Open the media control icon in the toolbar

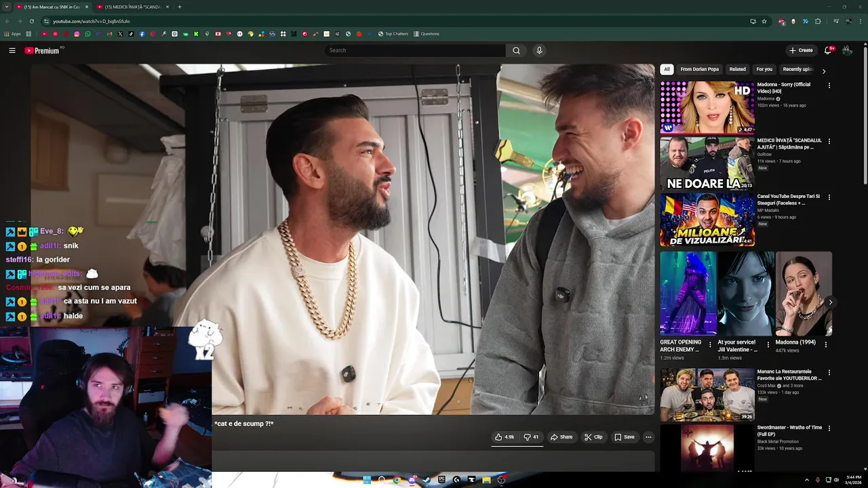836,21
